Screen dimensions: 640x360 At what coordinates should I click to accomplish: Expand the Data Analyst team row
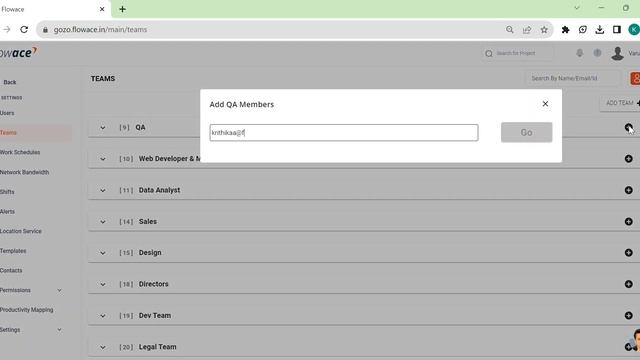(x=102, y=191)
